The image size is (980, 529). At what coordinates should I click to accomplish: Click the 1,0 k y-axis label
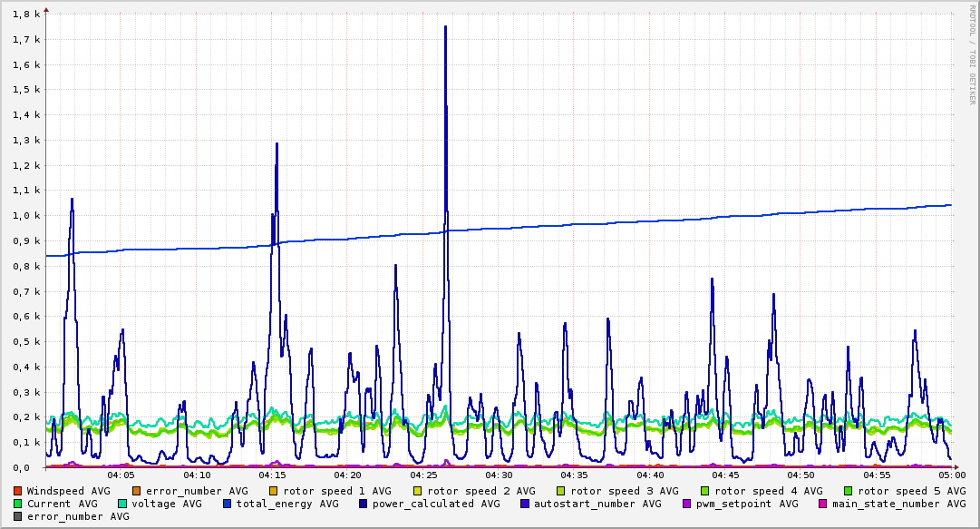pyautogui.click(x=27, y=216)
